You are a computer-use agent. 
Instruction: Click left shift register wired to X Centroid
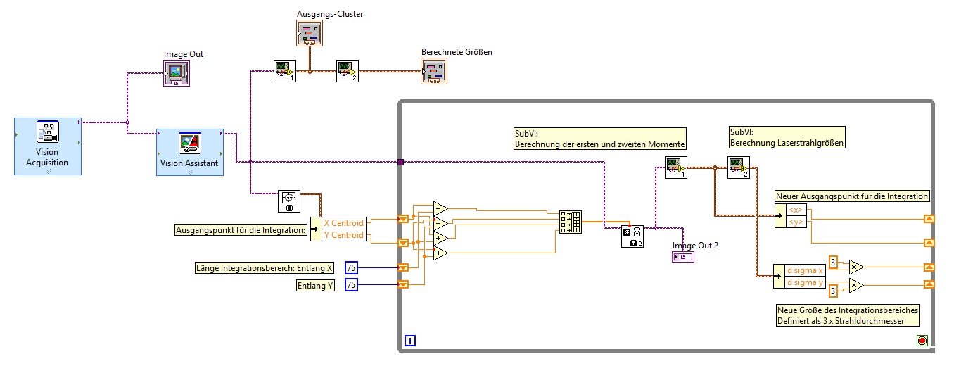[x=403, y=219]
